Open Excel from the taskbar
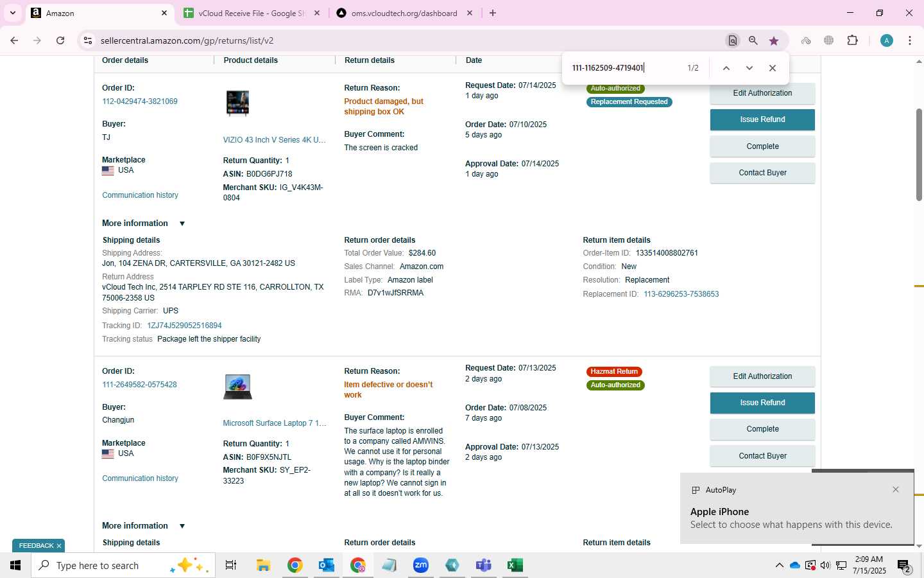The image size is (924, 578). [515, 565]
